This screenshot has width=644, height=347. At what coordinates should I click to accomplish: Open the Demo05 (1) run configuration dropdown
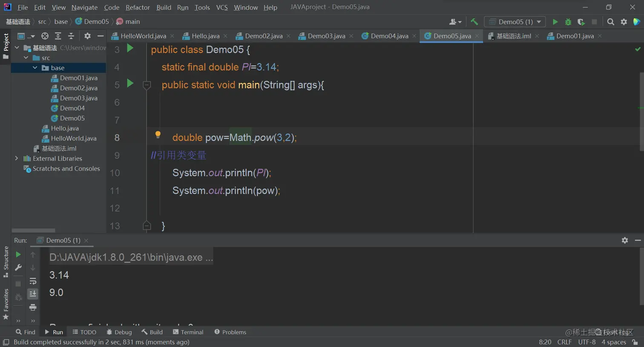[515, 22]
